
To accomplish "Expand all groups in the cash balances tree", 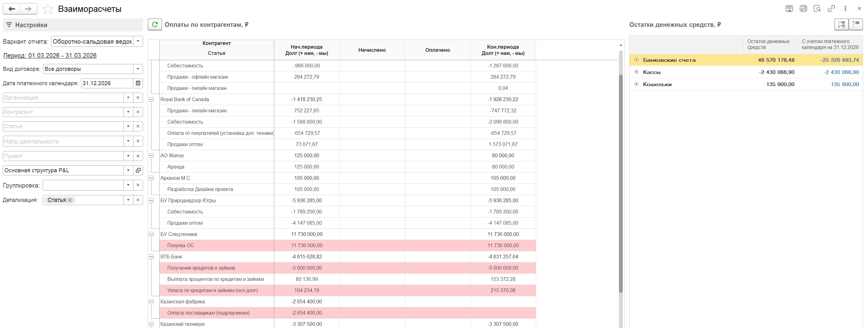I will tap(842, 24).
